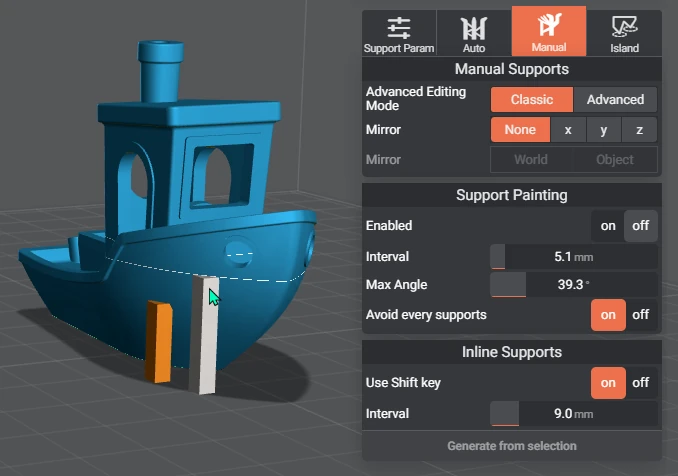This screenshot has height=476, width=678.
Task: Turn Support Painting Enabled off
Action: [640, 226]
